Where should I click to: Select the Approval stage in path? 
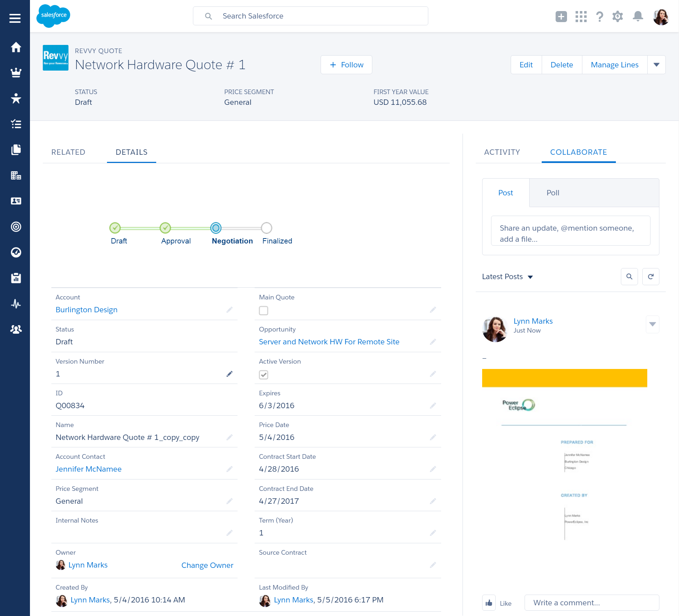165,227
